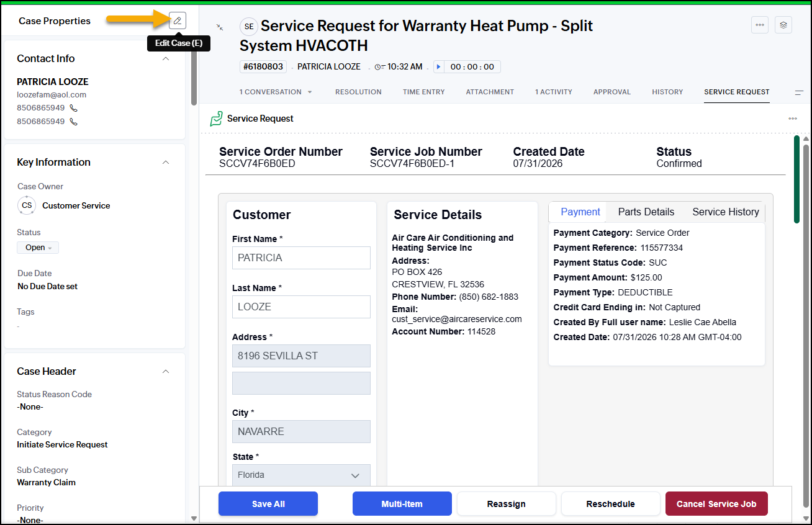Switch to the Time Entry tab
Image resolution: width=812 pixels, height=525 pixels.
(424, 92)
